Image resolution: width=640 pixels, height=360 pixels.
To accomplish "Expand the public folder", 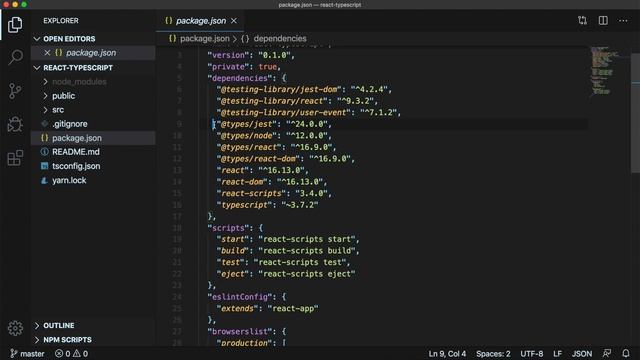I will coord(45,96).
